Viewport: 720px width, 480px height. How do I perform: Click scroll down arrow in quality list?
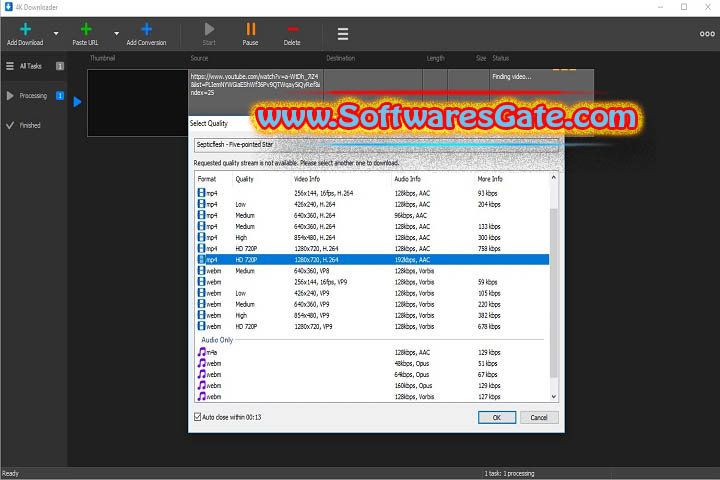click(x=554, y=396)
